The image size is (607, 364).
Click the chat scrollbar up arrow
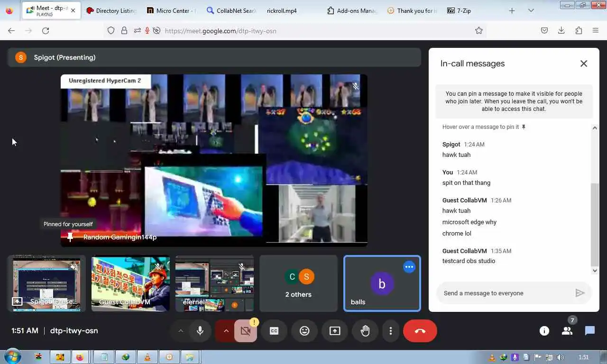pos(595,127)
